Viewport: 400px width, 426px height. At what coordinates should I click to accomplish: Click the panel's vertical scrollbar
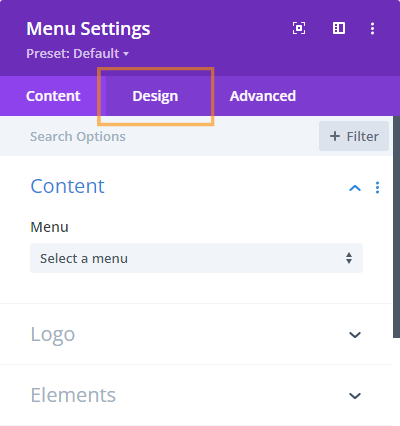[396, 227]
